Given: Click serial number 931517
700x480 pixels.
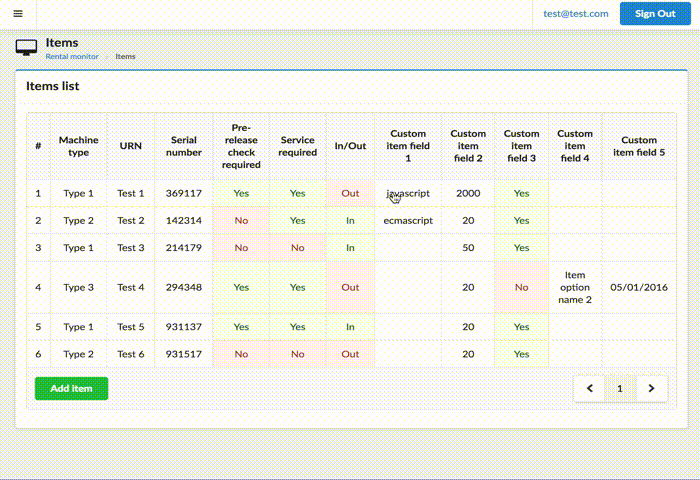Looking at the screenshot, I should 183,354.
